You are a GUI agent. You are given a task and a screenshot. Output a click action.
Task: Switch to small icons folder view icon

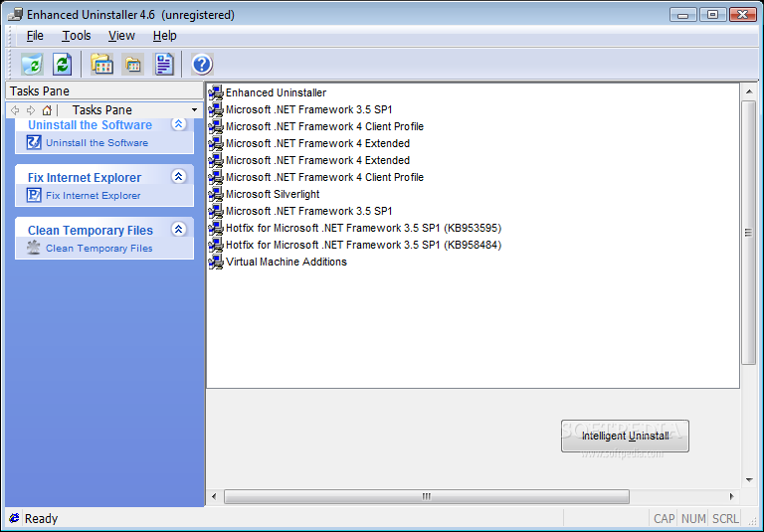[x=133, y=65]
